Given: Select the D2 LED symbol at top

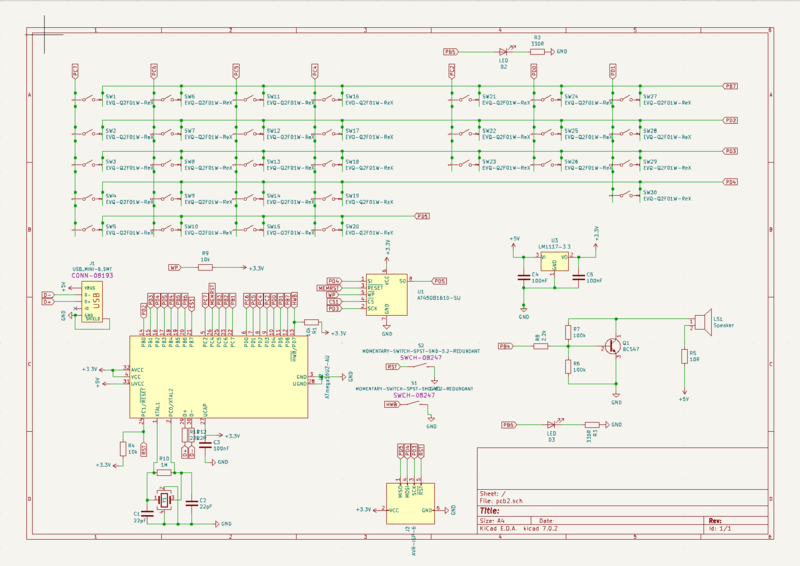Looking at the screenshot, I should pyautogui.click(x=502, y=49).
